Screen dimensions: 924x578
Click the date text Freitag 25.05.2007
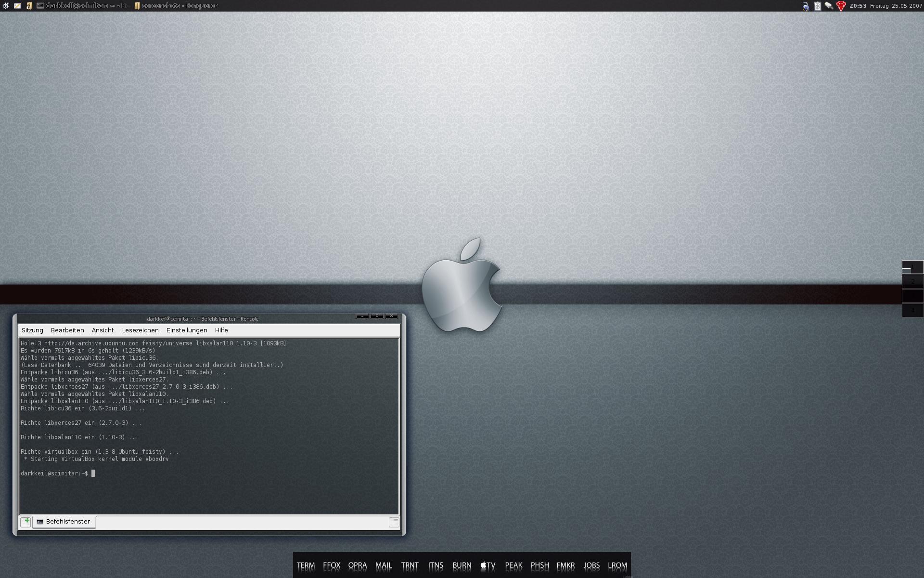pyautogui.click(x=896, y=6)
